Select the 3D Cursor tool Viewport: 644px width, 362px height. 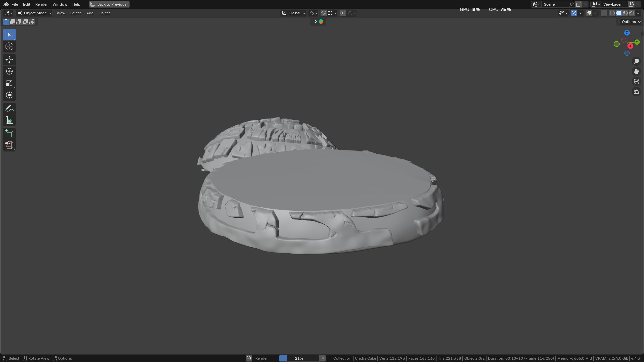point(9,46)
